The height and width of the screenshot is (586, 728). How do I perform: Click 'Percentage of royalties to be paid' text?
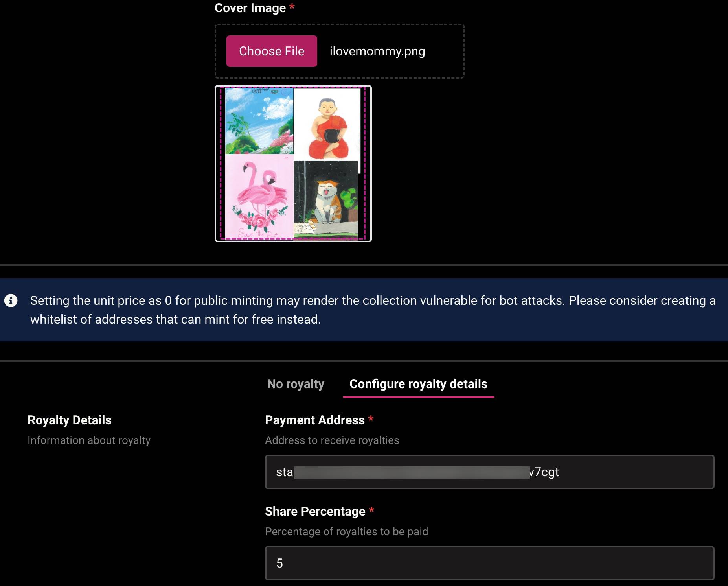pos(346,531)
